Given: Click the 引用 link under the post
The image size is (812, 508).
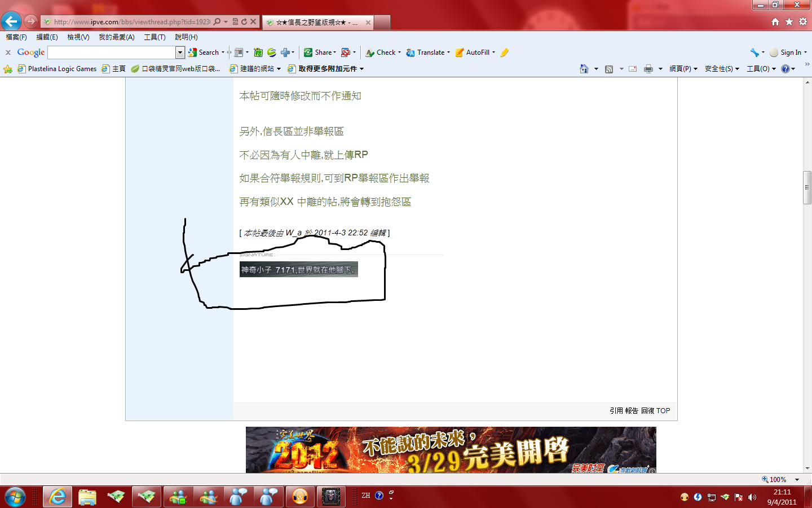Looking at the screenshot, I should [616, 411].
